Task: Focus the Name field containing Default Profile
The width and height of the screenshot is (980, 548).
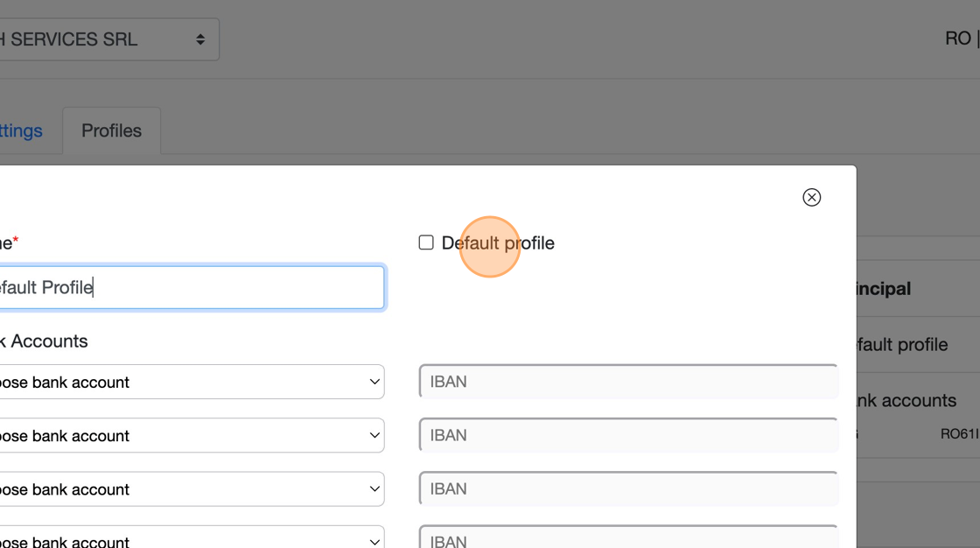Action: pyautogui.click(x=188, y=287)
